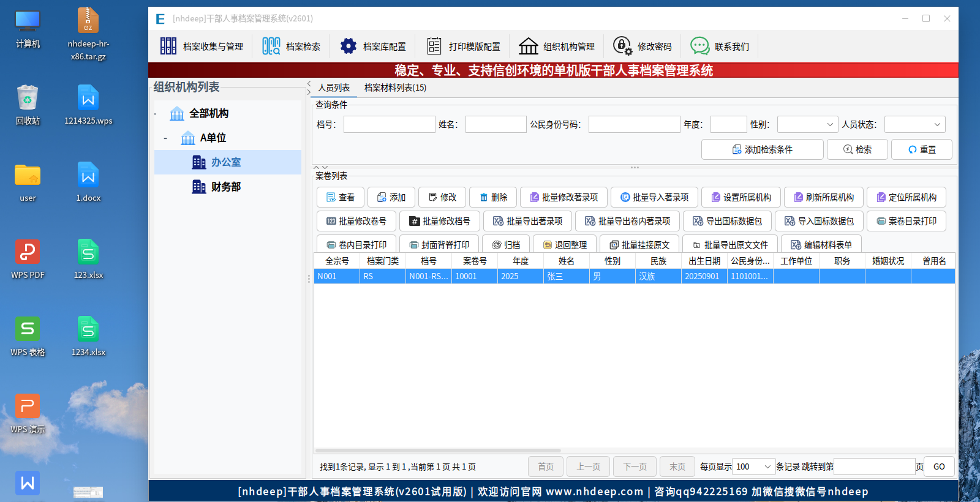Open 修改密码 lock icon item
The image size is (980, 502).
click(643, 47)
